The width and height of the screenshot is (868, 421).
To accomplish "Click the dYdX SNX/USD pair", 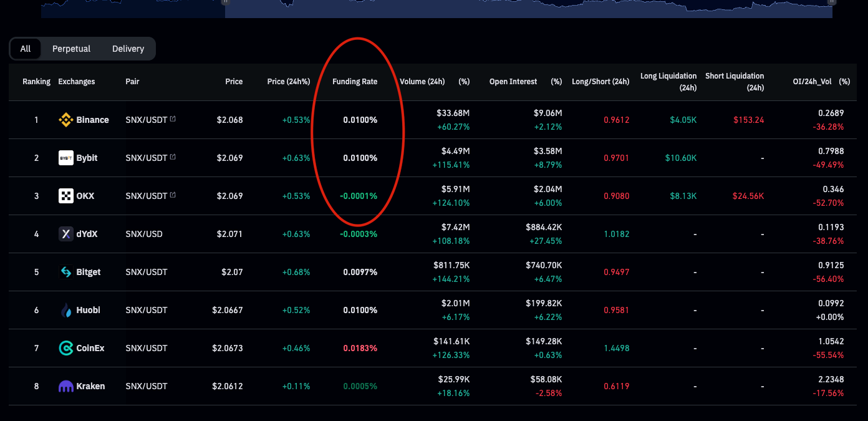I will pyautogui.click(x=144, y=234).
